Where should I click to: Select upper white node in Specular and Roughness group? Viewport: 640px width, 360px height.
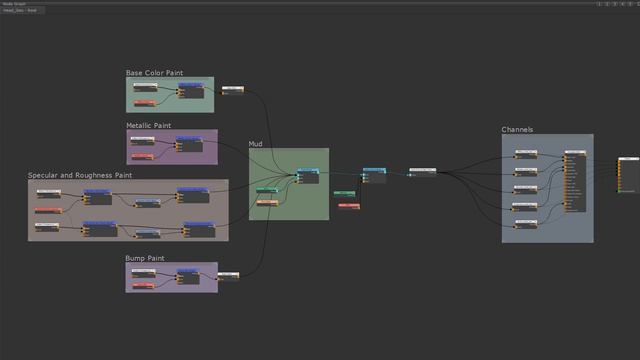pyautogui.click(x=49, y=193)
